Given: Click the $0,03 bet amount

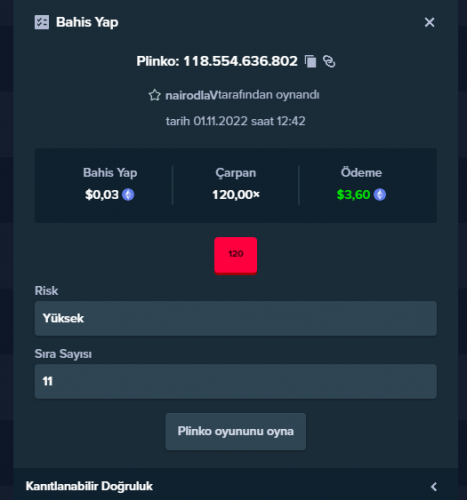Looking at the screenshot, I should pyautogui.click(x=102, y=195).
